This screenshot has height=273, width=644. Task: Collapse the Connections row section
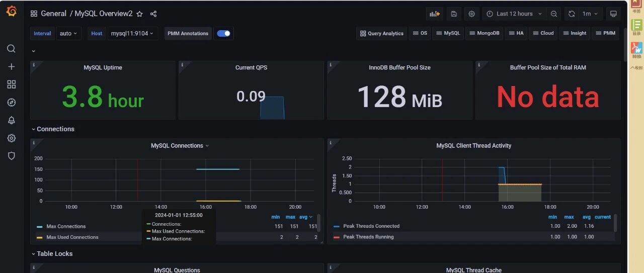52,129
